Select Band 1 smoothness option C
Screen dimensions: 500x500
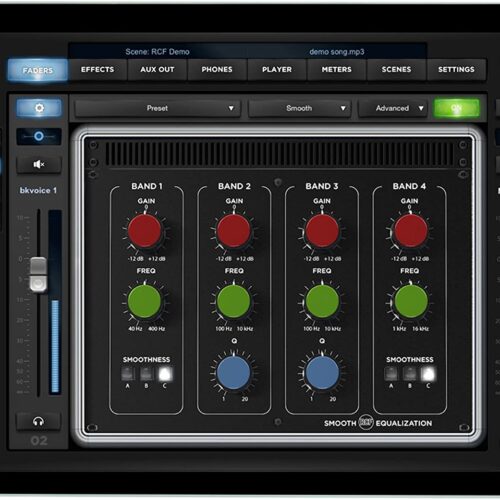point(165,374)
